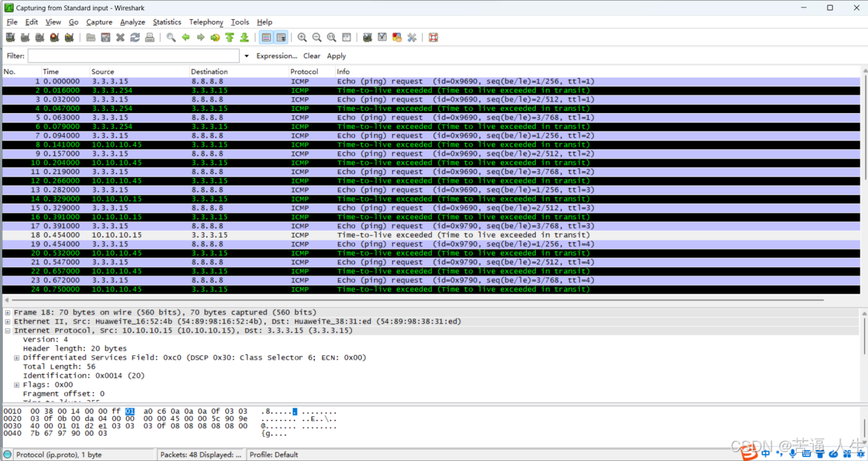
Task: Print packets via printer icon
Action: coord(150,38)
